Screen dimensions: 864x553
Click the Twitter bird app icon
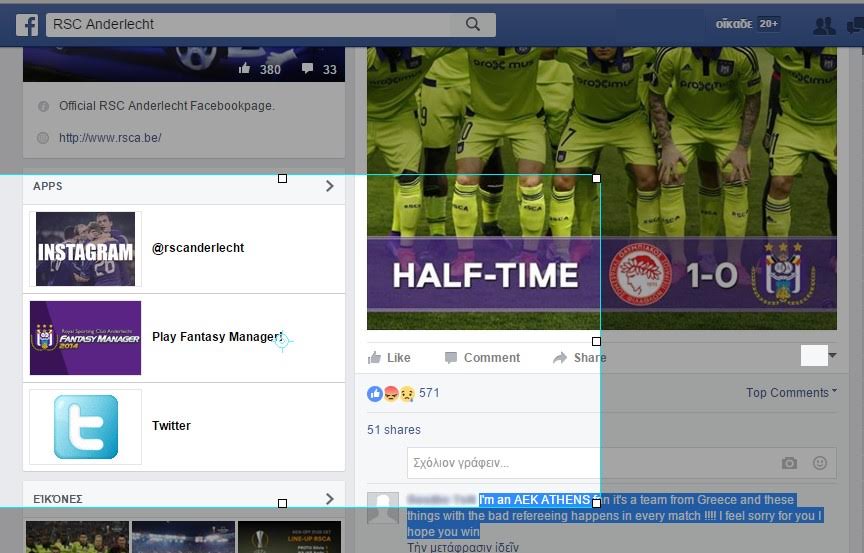[x=86, y=427]
